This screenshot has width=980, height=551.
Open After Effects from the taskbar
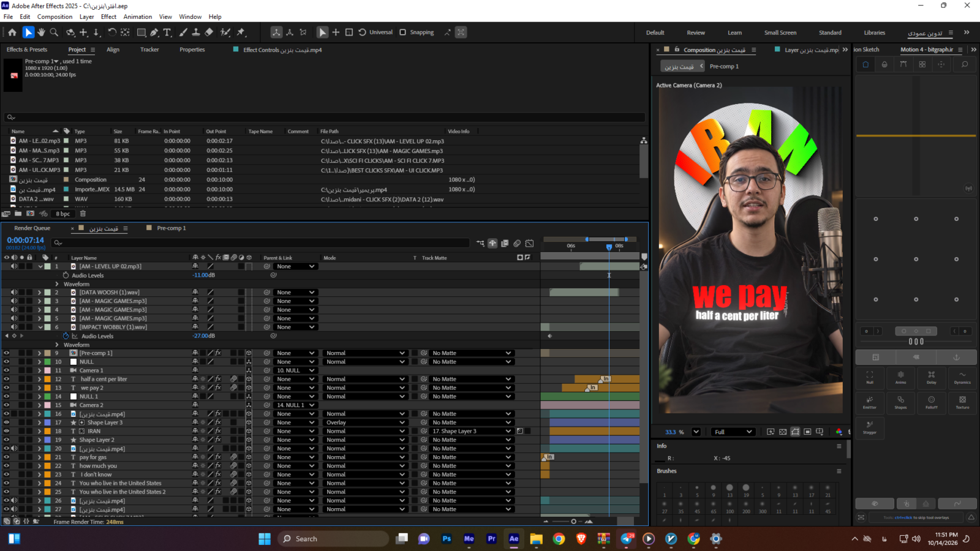[514, 539]
